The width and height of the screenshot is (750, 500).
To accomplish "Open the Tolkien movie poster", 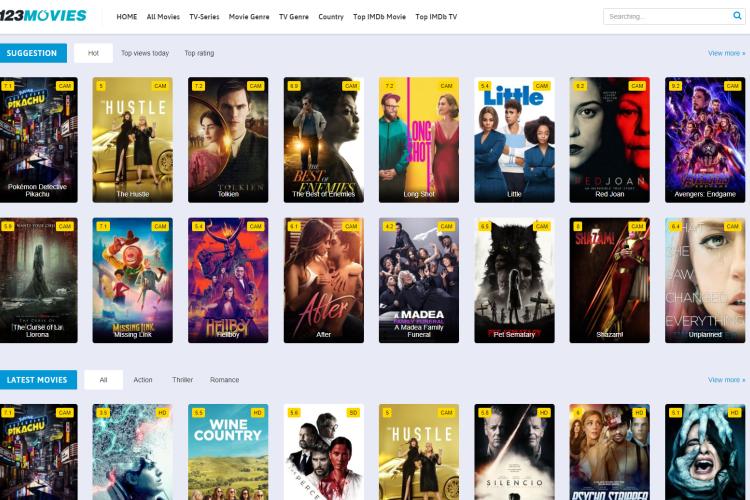I will click(x=228, y=140).
